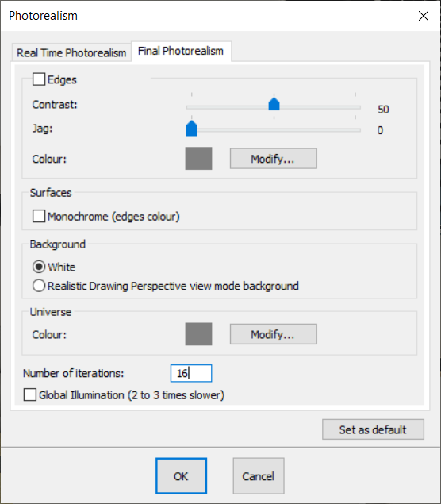The image size is (441, 504).
Task: Enable the Global Illumination checkbox
Action: coord(30,394)
